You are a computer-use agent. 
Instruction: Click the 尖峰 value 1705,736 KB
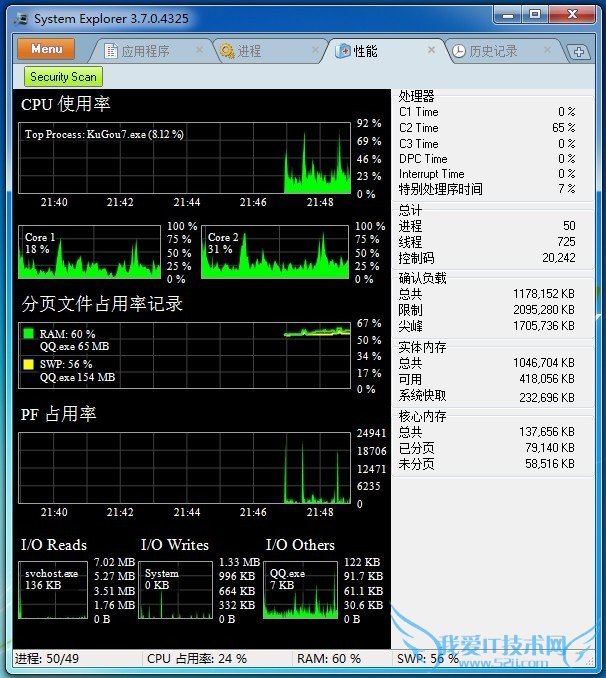[x=544, y=325]
